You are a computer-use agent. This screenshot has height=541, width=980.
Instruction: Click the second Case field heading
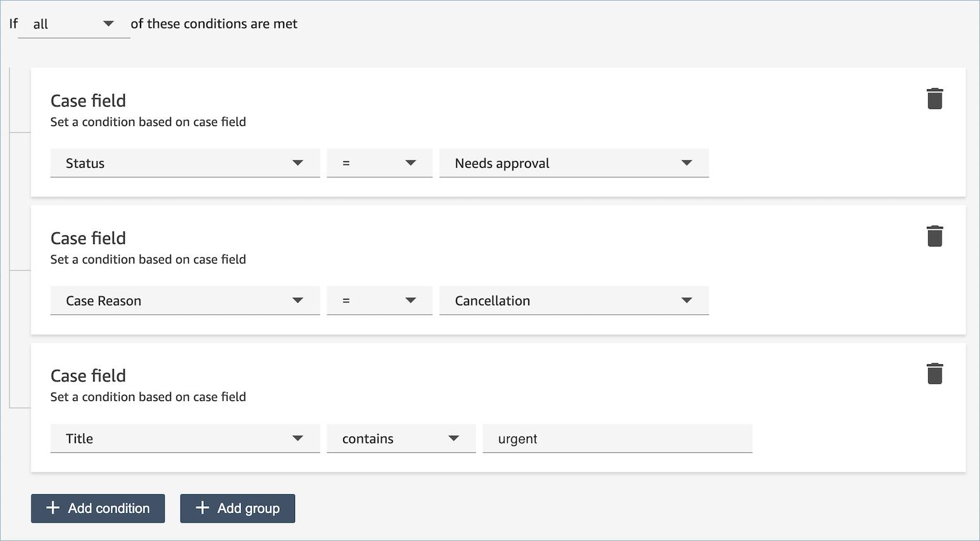pos(88,238)
